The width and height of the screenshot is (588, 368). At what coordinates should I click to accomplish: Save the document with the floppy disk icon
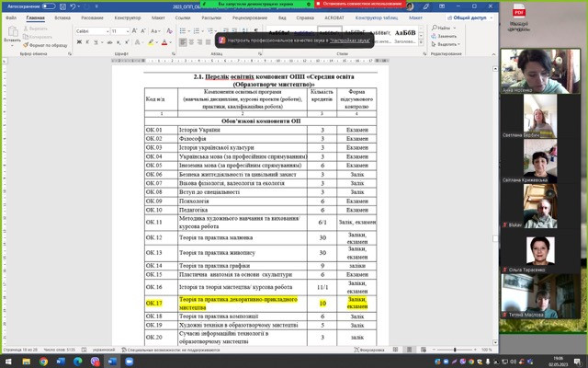(x=62, y=6)
